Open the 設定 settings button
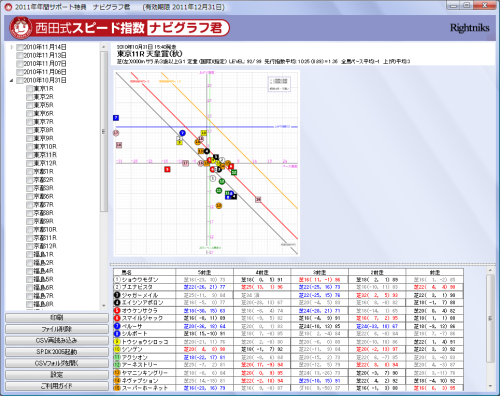Viewport: 500px width, 396px height. point(57,375)
